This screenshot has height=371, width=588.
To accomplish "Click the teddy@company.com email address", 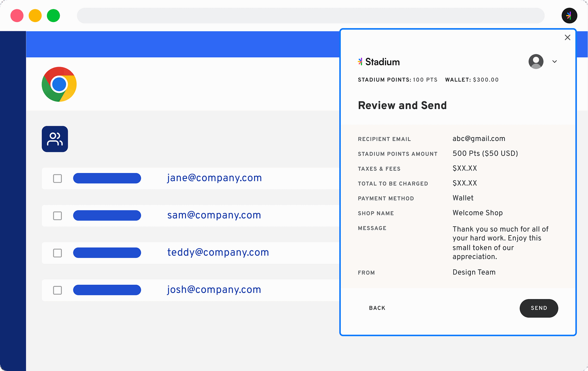I will click(218, 252).
